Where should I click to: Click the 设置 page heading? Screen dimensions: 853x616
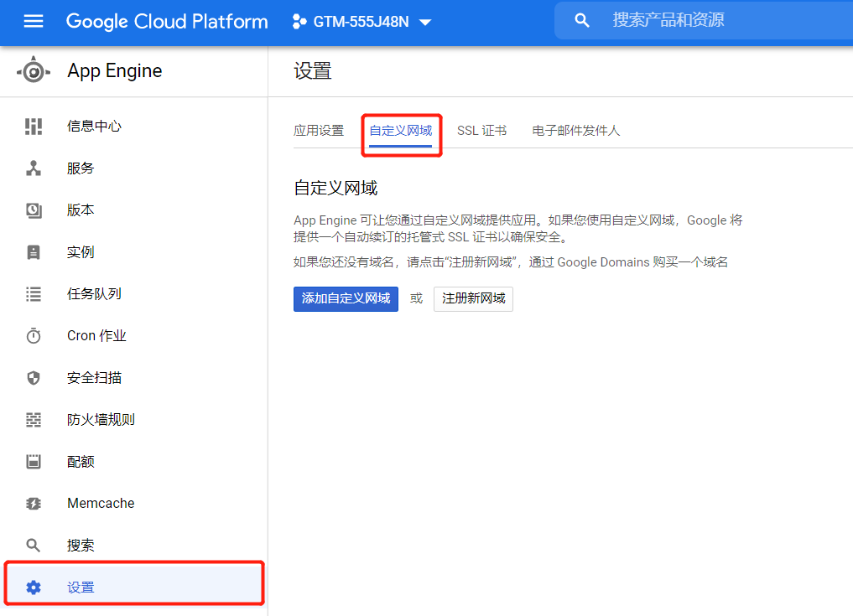312,70
